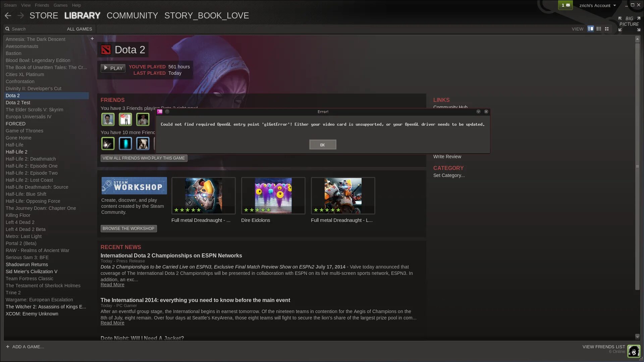Screen dimensions: 644x362
Task: Click the error dialog window menu icon
Action: coord(160,112)
